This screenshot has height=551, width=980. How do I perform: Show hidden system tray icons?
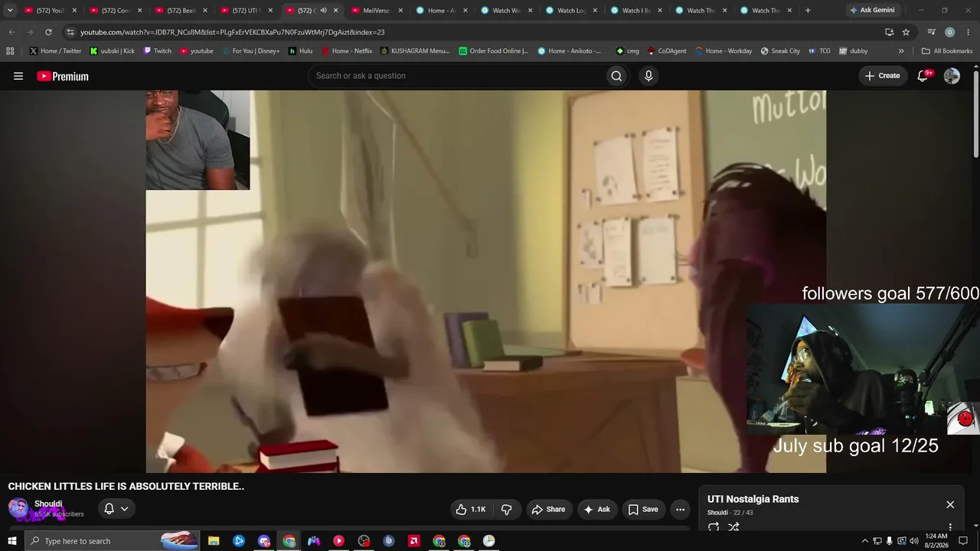click(x=865, y=541)
